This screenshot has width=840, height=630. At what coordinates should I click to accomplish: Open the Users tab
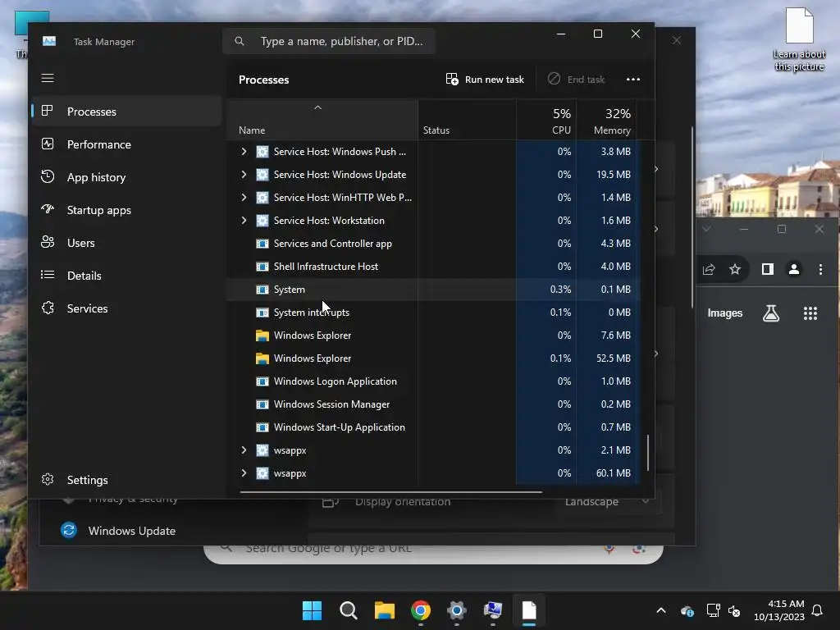(x=127, y=243)
